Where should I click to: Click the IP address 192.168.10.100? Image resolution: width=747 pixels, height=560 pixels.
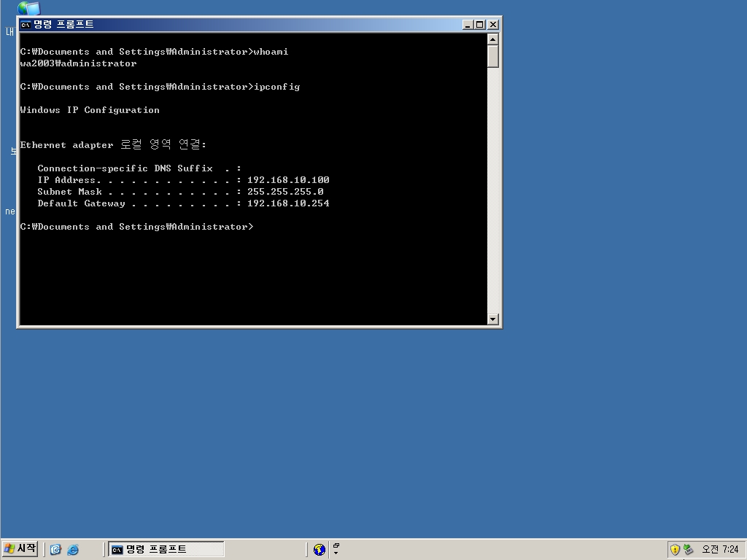pos(288,180)
